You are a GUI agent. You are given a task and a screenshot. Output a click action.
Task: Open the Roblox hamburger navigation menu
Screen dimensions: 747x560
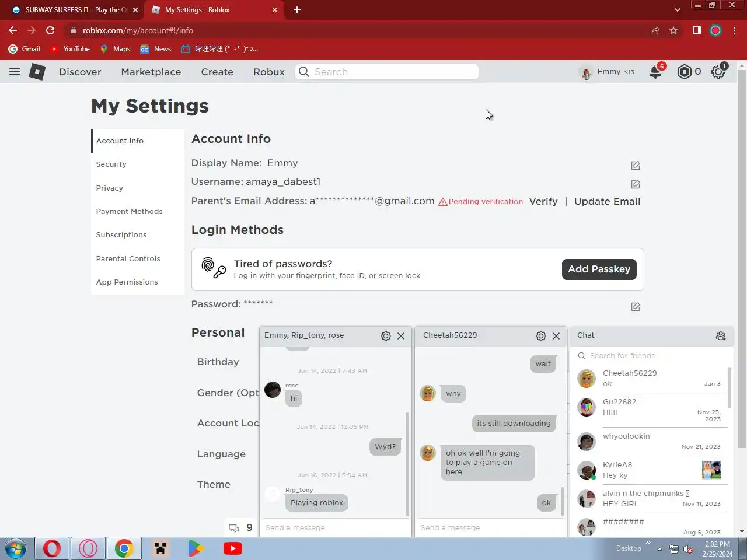[x=15, y=72]
